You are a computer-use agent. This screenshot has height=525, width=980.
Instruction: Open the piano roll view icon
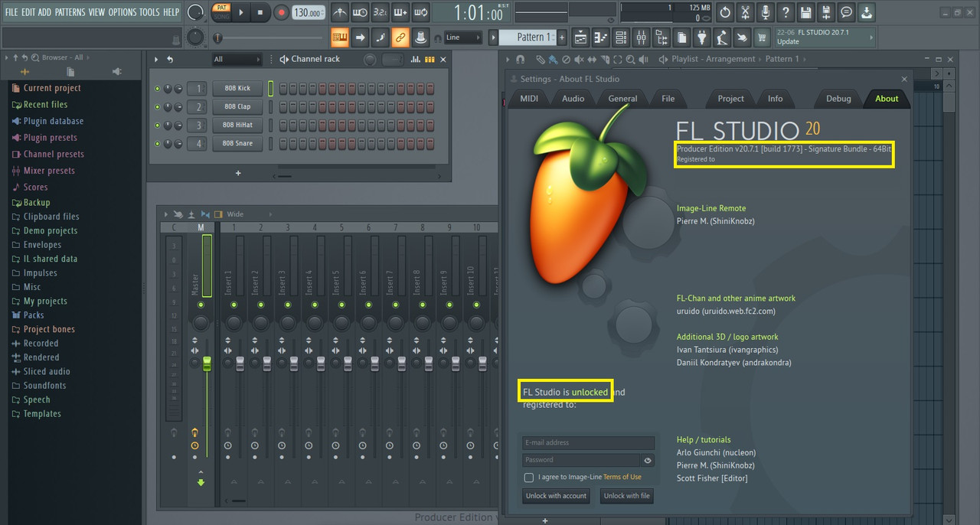(x=600, y=37)
